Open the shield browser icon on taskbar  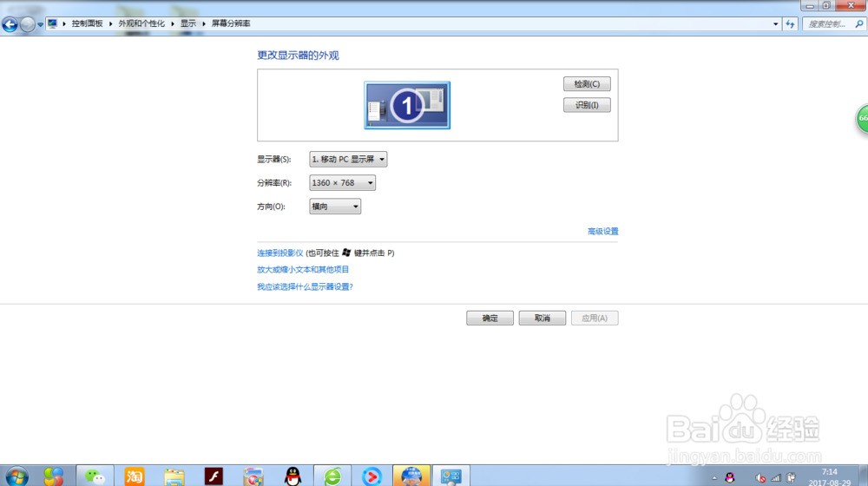click(x=253, y=476)
